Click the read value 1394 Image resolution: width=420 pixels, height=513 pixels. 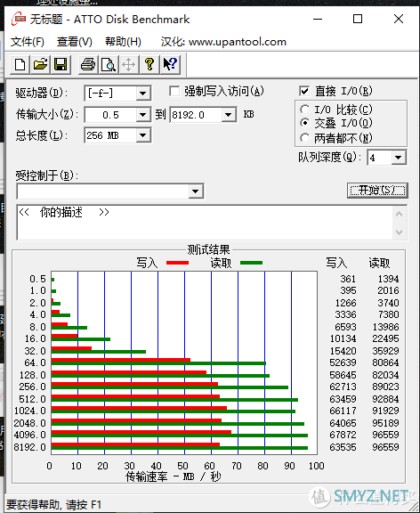(x=388, y=279)
